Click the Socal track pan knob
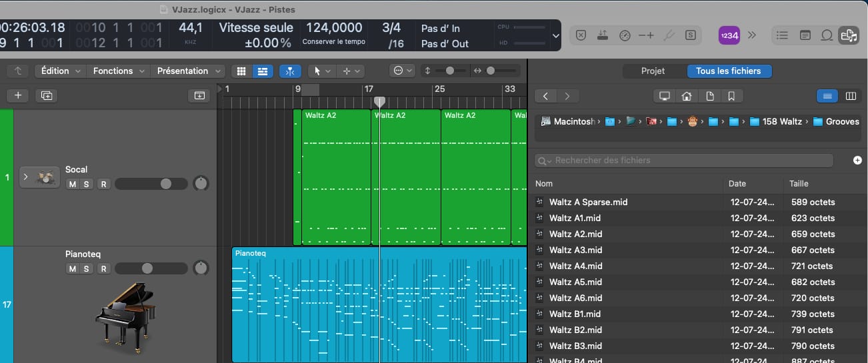 tap(201, 183)
